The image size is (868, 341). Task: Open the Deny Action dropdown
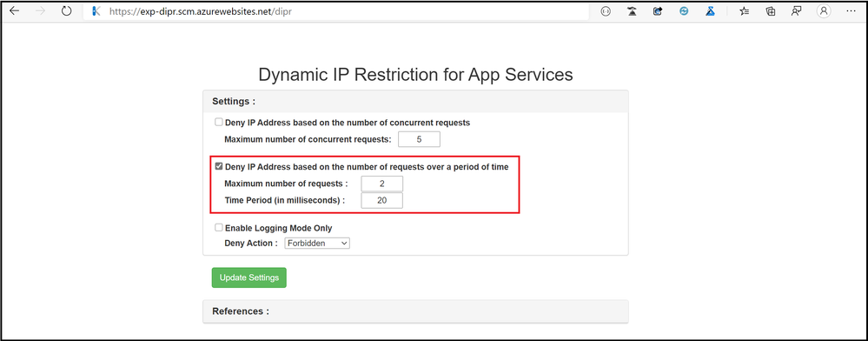[x=317, y=243]
